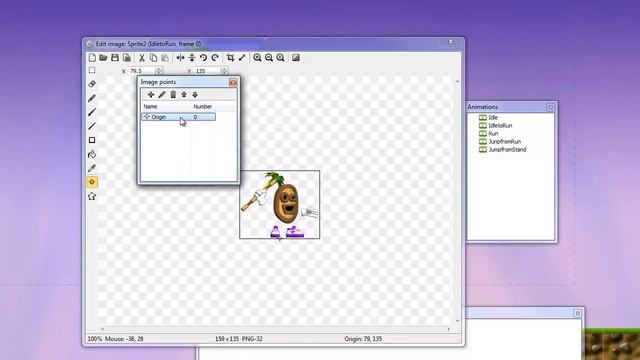The width and height of the screenshot is (640, 360).
Task: Rotate image clockwise
Action: tap(215, 58)
